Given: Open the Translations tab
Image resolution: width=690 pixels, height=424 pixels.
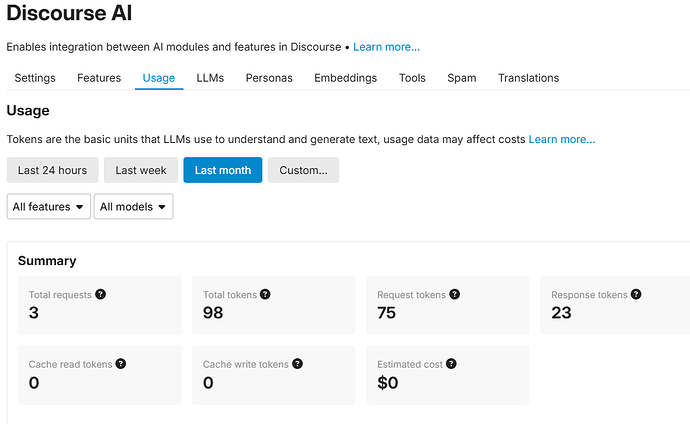Looking at the screenshot, I should pos(529,78).
